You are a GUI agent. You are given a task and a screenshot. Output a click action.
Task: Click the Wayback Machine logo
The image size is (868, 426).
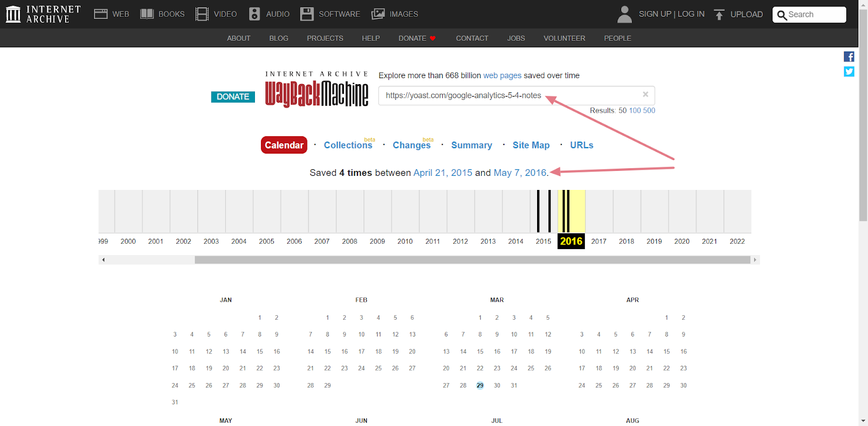click(x=317, y=90)
